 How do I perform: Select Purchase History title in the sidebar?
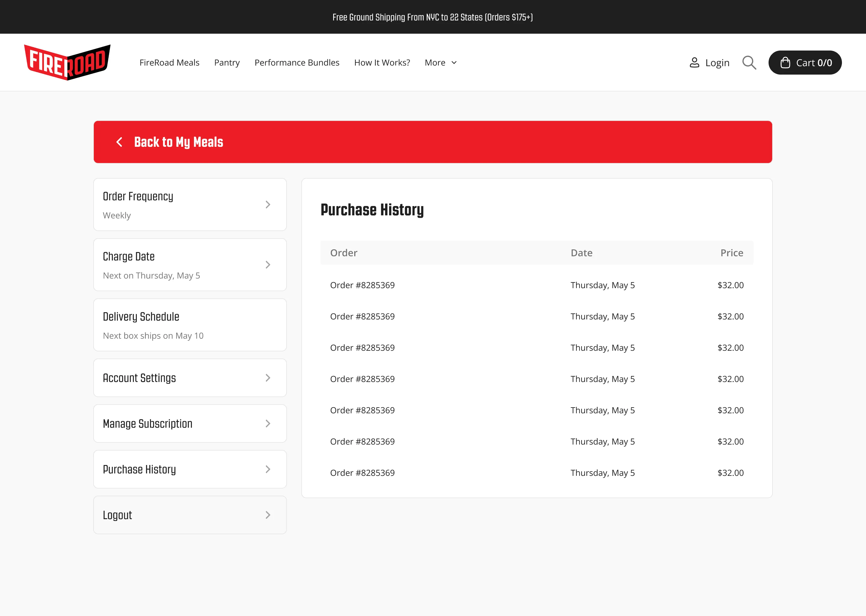pyautogui.click(x=139, y=469)
